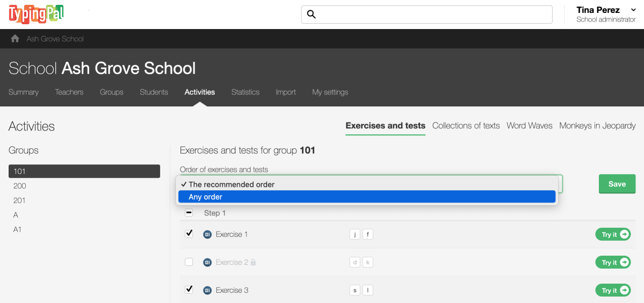Click the 'j' key badge for Exercise 1
The image size is (644, 303).
point(354,235)
